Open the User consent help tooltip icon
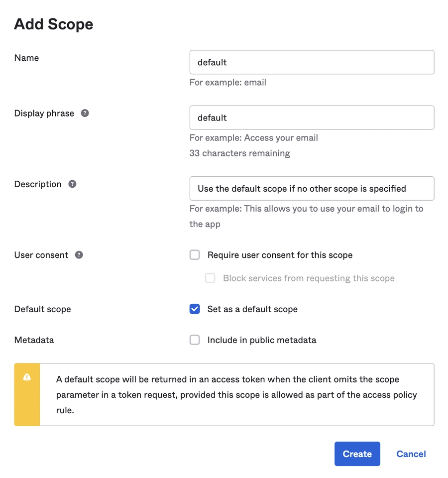The width and height of the screenshot is (448, 478). pos(79,254)
